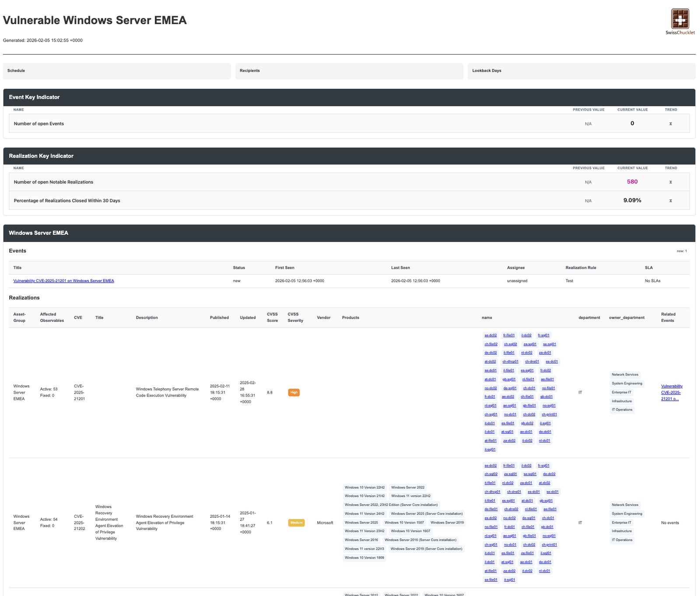Open the se-dc02 host link
This screenshot has height=596, width=700.
pos(490,335)
